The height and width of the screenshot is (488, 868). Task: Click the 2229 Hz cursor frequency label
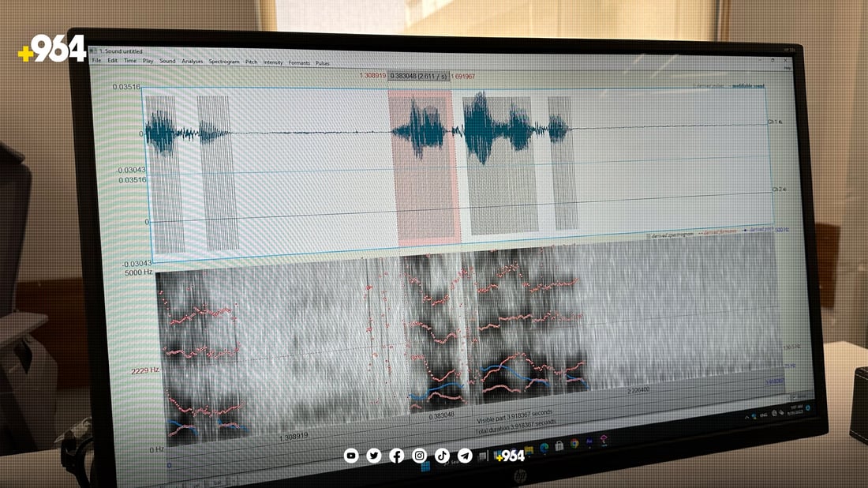(145, 370)
